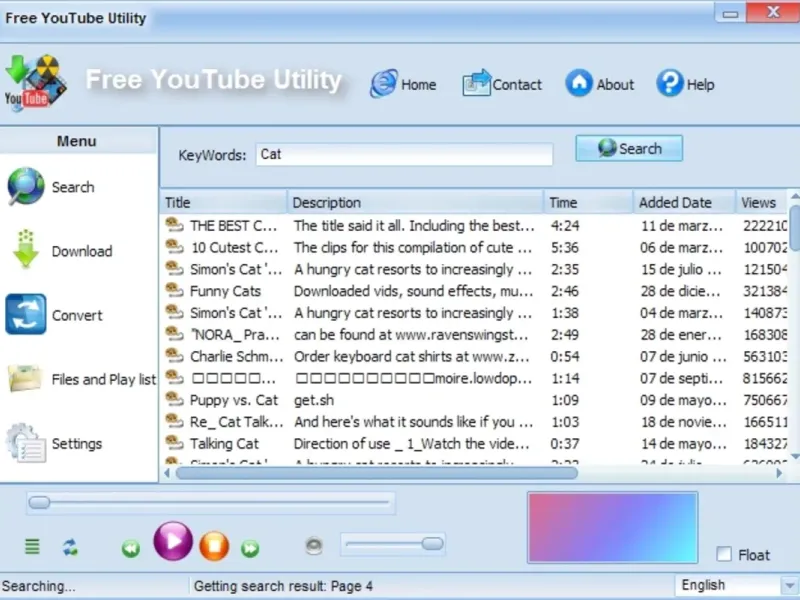
Task: Select the 'Funny Cats' result row
Action: [x=476, y=291]
